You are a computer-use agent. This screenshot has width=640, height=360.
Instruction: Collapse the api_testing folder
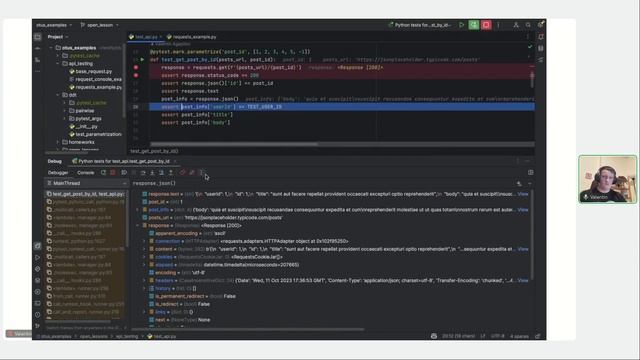pyautogui.click(x=58, y=64)
